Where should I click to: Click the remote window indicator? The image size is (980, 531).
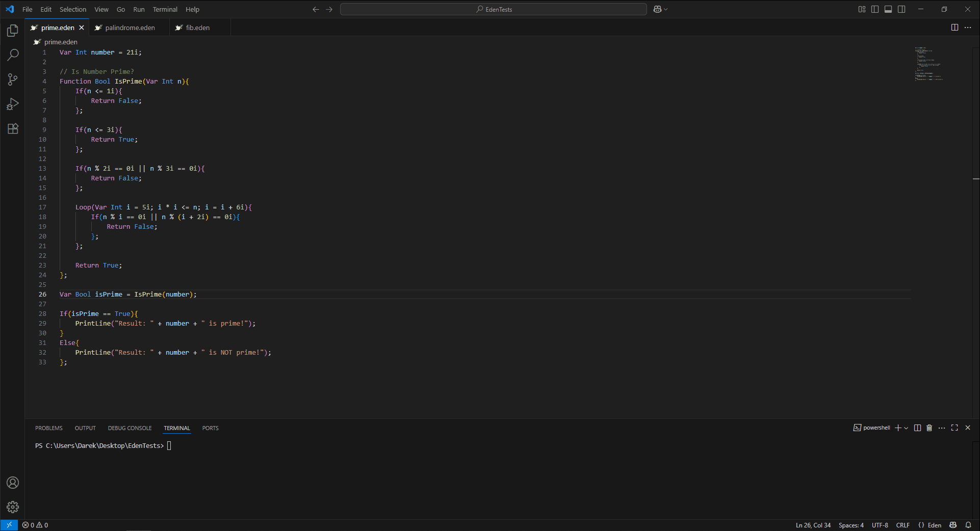[9, 525]
